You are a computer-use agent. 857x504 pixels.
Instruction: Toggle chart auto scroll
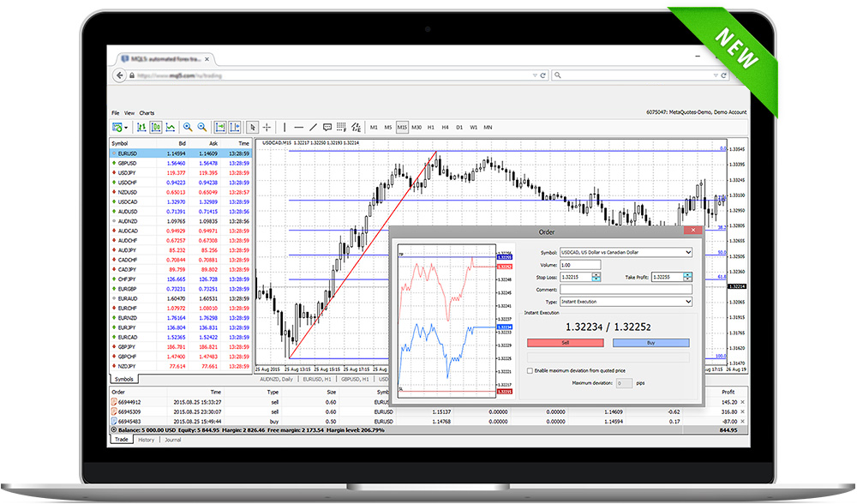(x=220, y=128)
